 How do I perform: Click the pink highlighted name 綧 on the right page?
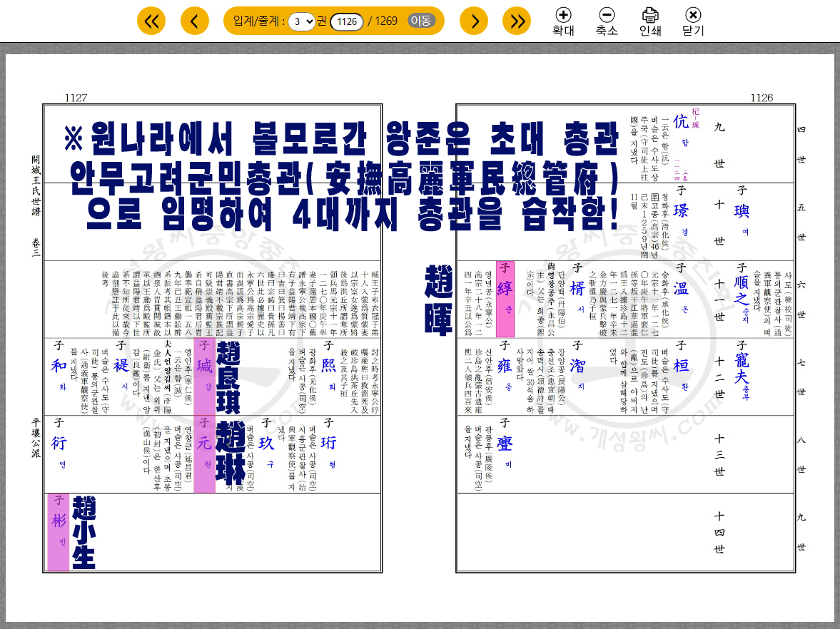click(505, 299)
